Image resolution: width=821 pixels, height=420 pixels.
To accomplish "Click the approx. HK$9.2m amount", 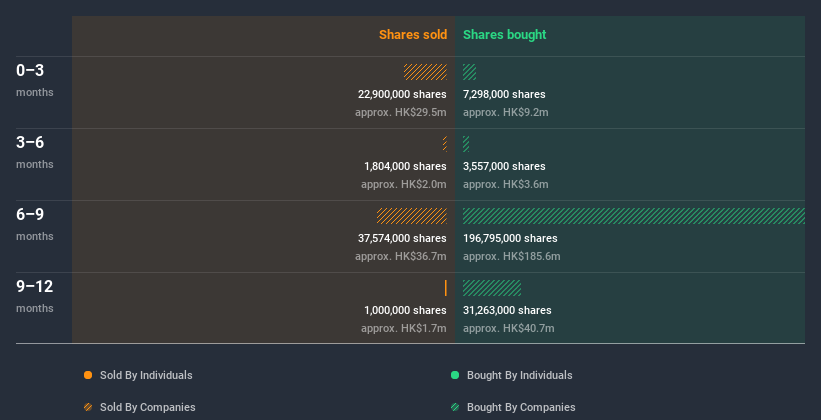I will click(x=506, y=113).
